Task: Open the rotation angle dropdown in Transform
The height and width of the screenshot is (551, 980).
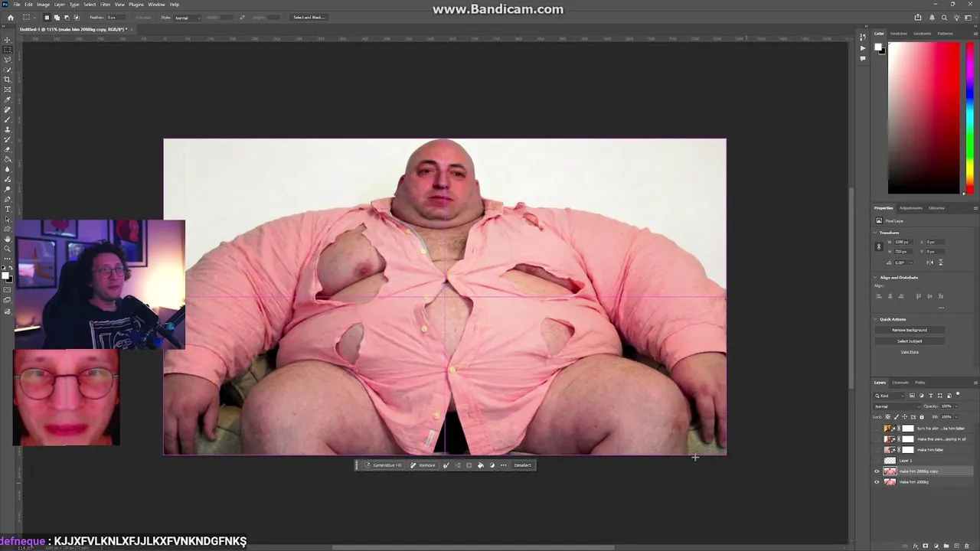Action: [911, 262]
